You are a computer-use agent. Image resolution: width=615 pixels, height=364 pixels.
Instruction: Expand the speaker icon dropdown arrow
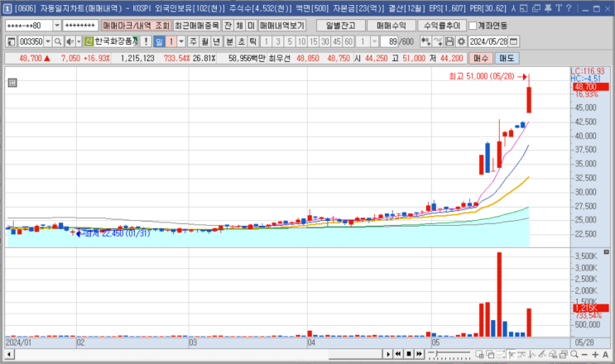coord(79,41)
